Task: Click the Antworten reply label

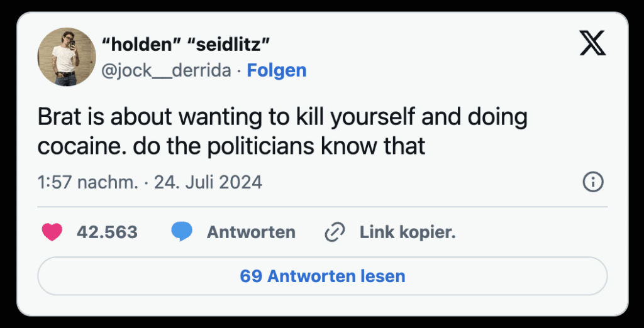Action: 251,232
